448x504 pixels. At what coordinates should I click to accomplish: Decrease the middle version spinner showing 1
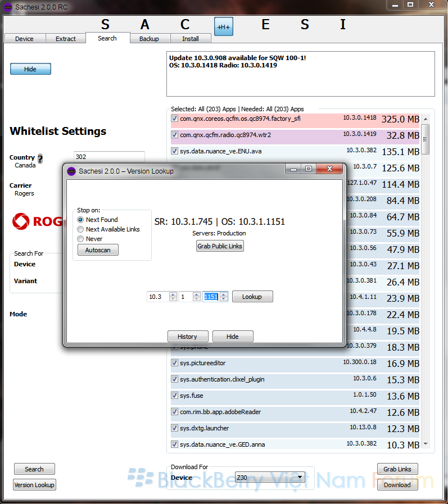(x=197, y=299)
